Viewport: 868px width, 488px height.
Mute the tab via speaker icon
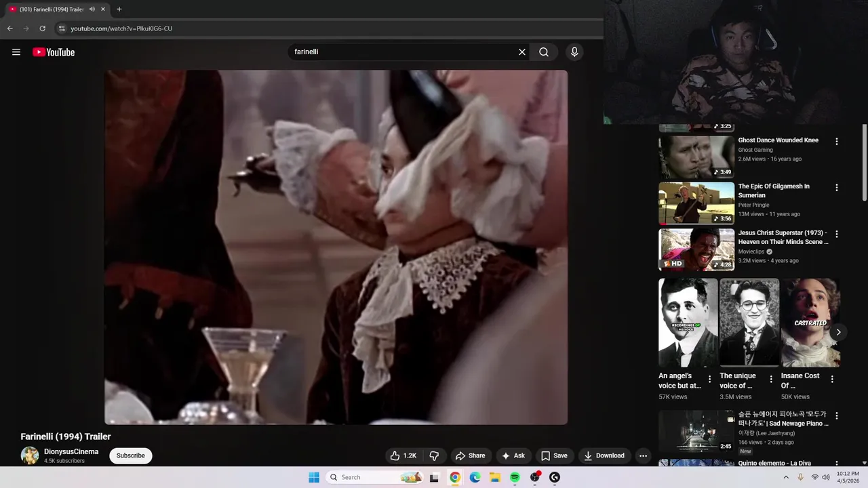coord(92,9)
